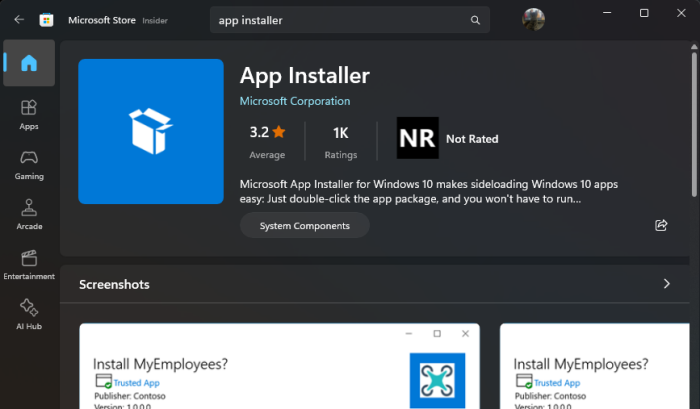This screenshot has height=409, width=700.
Task: Click the System Components button
Action: pos(304,226)
